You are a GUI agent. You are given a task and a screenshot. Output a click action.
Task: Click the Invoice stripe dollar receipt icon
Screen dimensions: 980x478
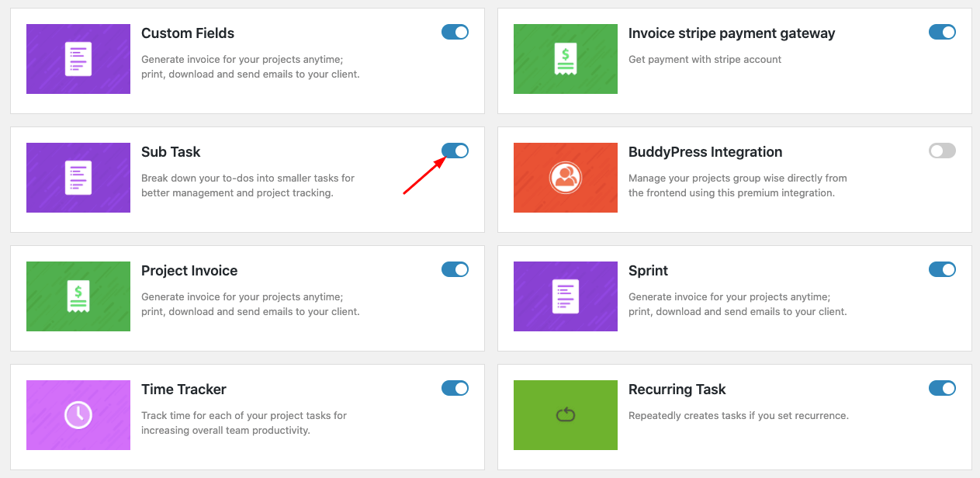(x=565, y=59)
